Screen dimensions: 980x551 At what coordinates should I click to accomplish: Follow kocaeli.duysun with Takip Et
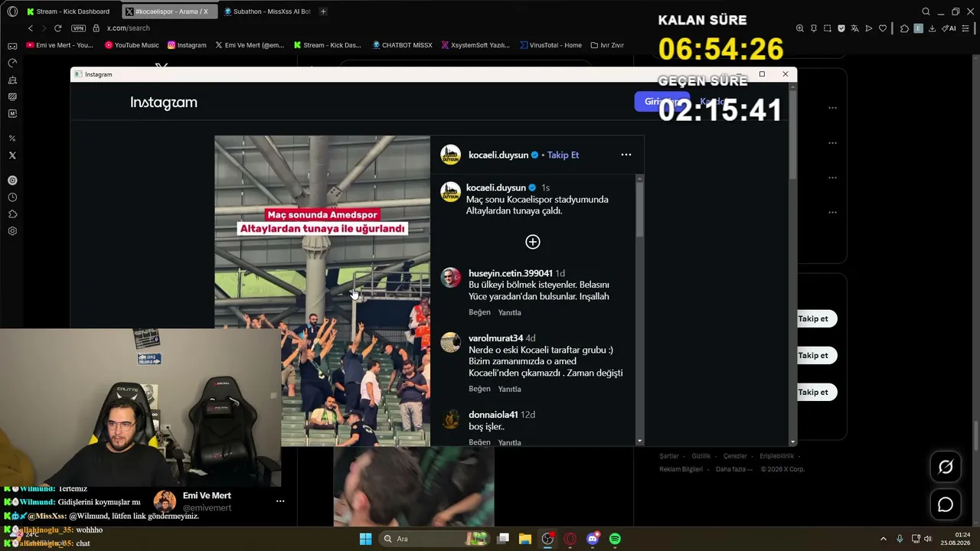(563, 155)
